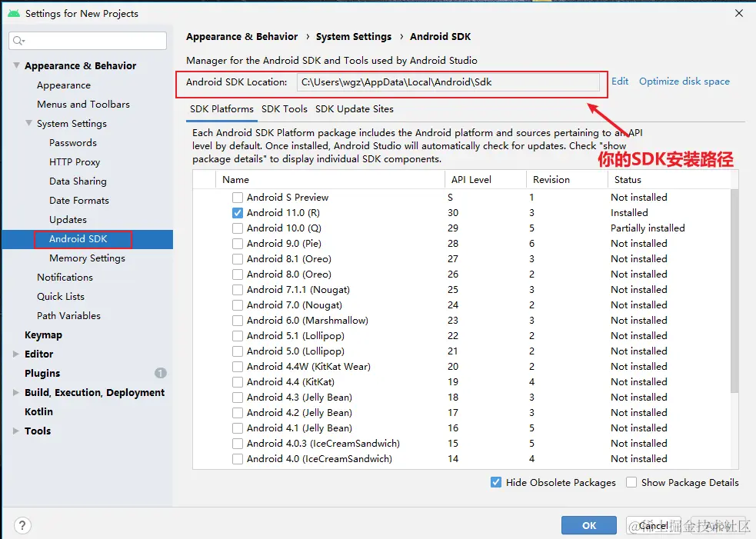This screenshot has width=756, height=539.
Task: Click the Edit link for SDK location
Action: (x=620, y=82)
